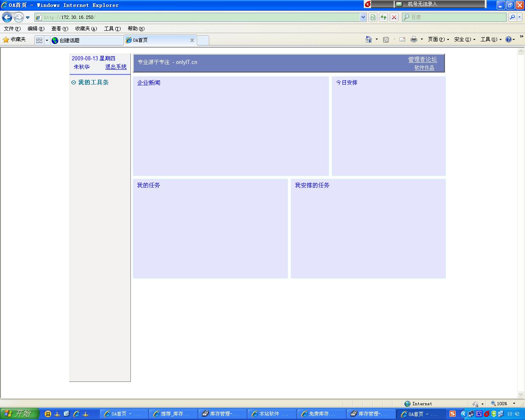Viewport: 525px width, 420px height.
Task: Click the Favorites star button
Action: tap(14, 39)
